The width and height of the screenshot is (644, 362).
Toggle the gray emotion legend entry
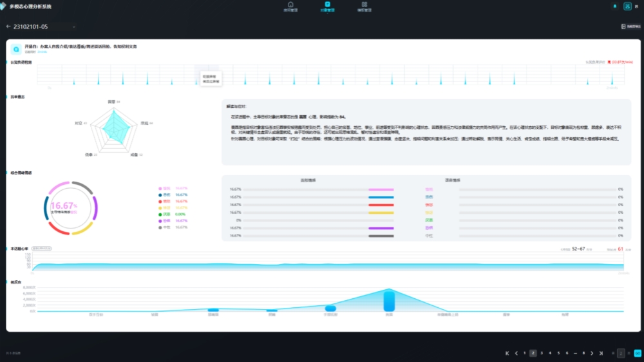[173, 227]
